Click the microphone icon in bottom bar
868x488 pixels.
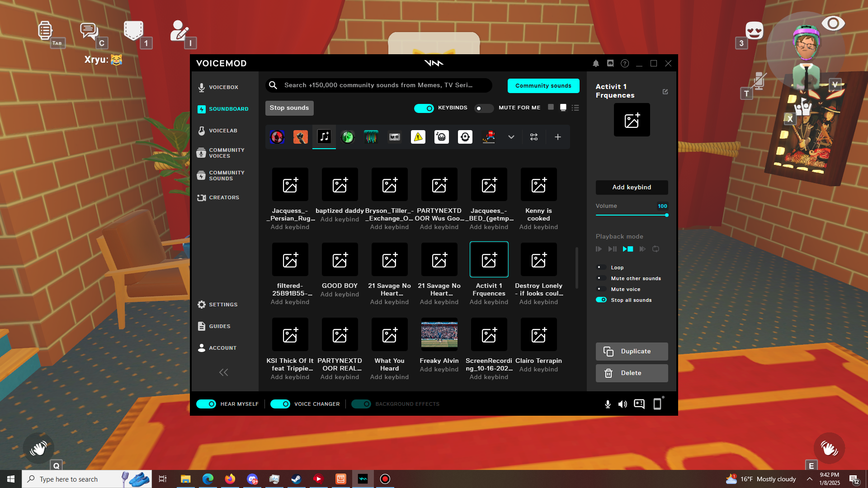[608, 404]
